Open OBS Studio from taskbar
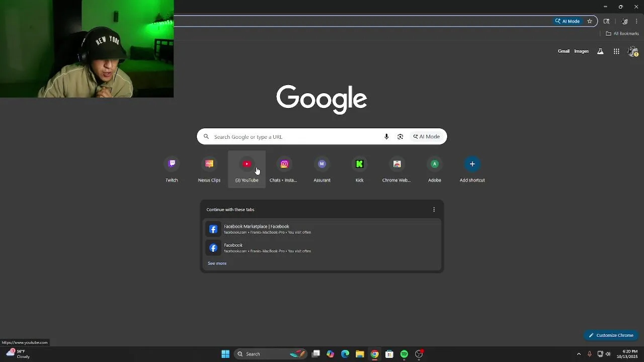 pyautogui.click(x=419, y=354)
